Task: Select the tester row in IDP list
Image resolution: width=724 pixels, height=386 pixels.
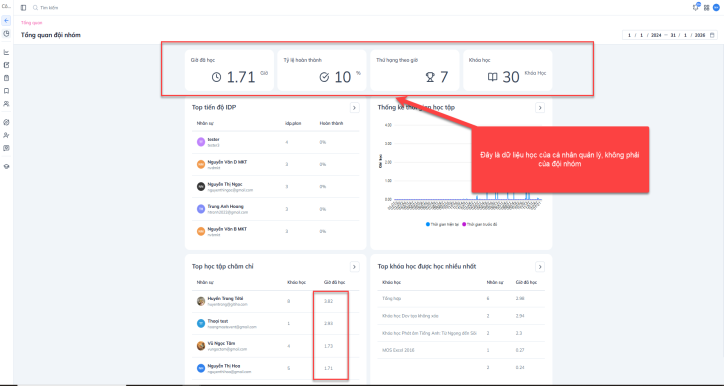Action: click(276, 142)
